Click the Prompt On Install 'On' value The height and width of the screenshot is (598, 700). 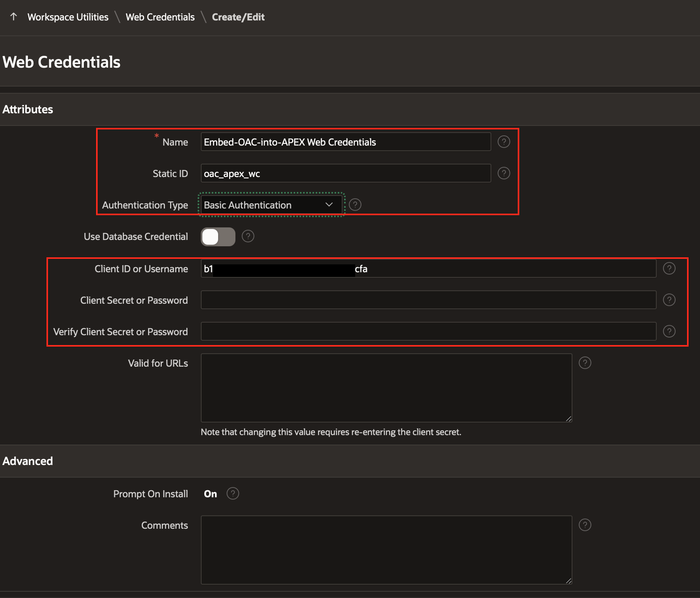tap(210, 494)
